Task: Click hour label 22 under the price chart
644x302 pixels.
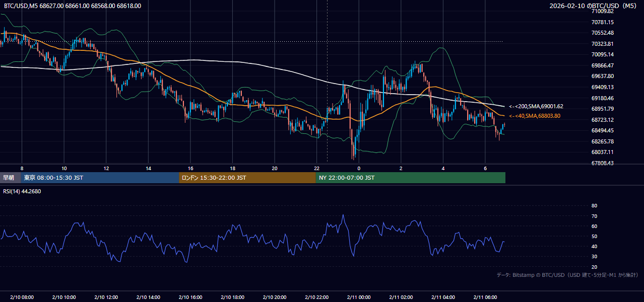Action: point(316,168)
